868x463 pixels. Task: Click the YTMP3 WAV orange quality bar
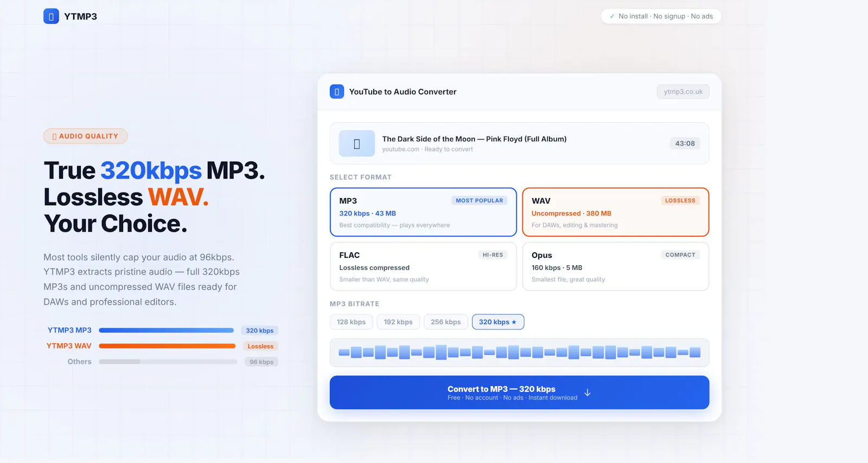point(167,346)
